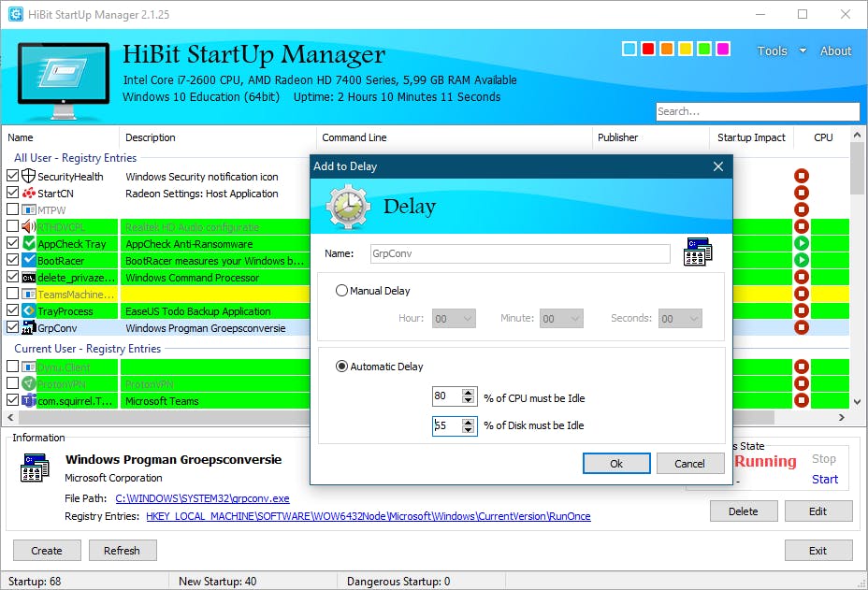Click the AppCheck Tray green shield icon

click(28, 243)
